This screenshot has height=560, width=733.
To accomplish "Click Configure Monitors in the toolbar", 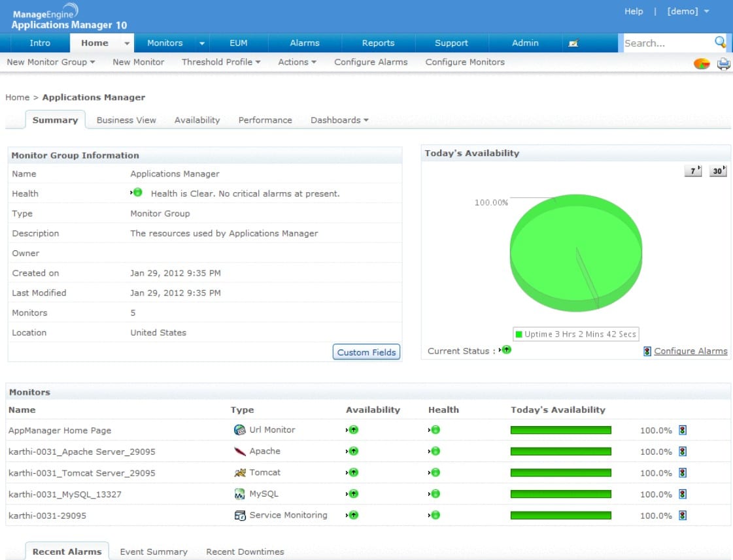I will point(465,62).
